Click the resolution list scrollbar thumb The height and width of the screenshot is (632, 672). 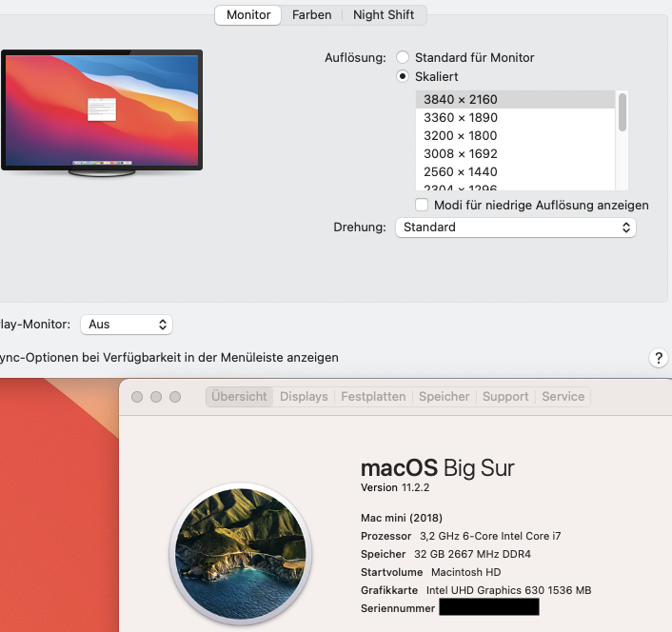pyautogui.click(x=623, y=112)
